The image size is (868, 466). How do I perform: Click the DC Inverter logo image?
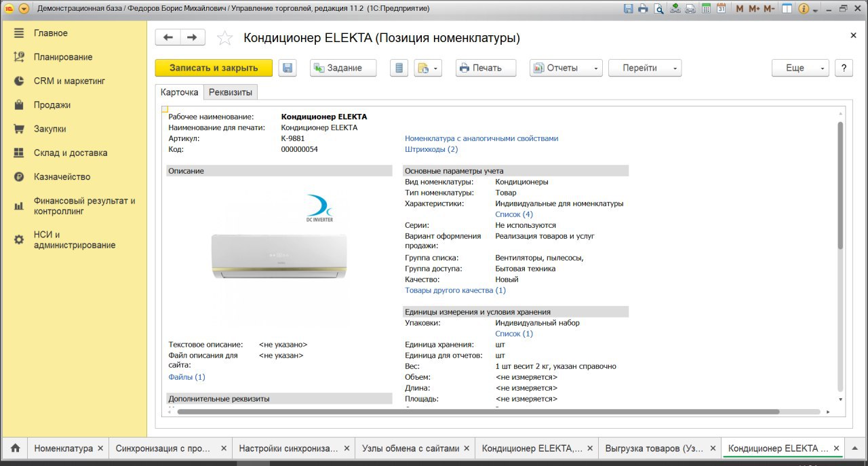tap(319, 208)
